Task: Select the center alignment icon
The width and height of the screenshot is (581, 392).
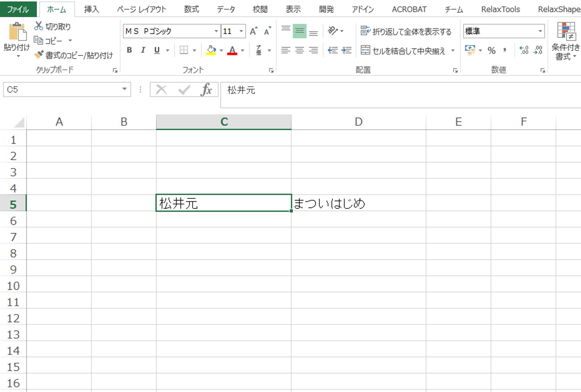Action: (x=299, y=50)
